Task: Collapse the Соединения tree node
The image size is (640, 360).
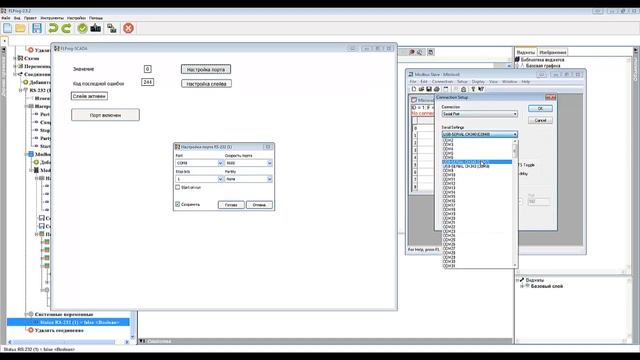Action: click(15, 74)
